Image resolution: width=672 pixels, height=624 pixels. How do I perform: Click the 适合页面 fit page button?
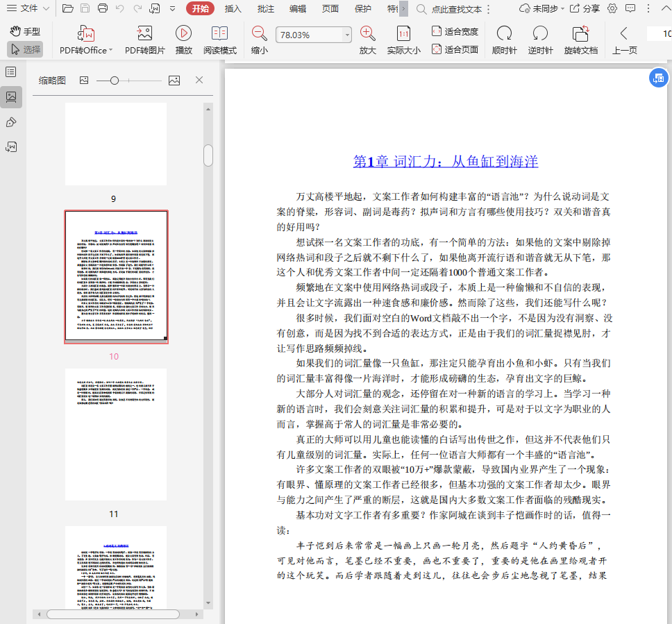tap(455, 49)
